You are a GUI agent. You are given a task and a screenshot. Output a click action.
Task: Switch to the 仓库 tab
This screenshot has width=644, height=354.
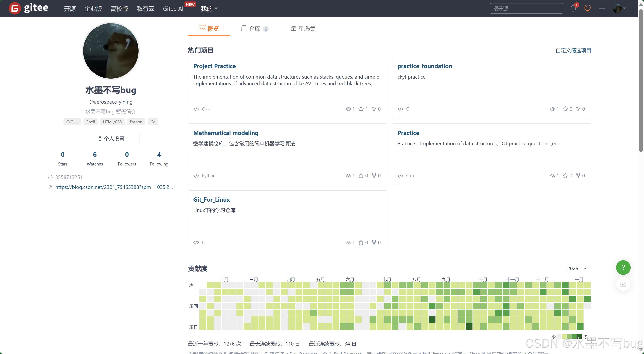point(254,29)
